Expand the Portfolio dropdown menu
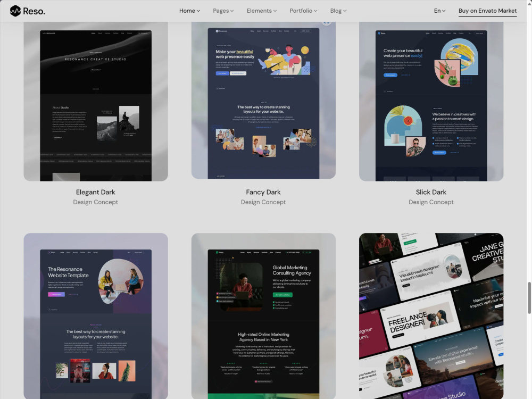The height and width of the screenshot is (399, 532). pyautogui.click(x=303, y=11)
